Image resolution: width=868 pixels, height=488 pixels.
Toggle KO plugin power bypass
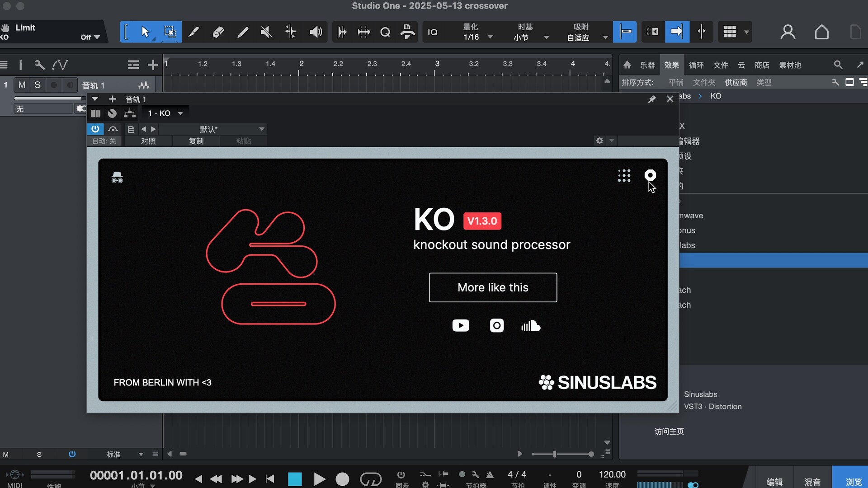(x=95, y=129)
